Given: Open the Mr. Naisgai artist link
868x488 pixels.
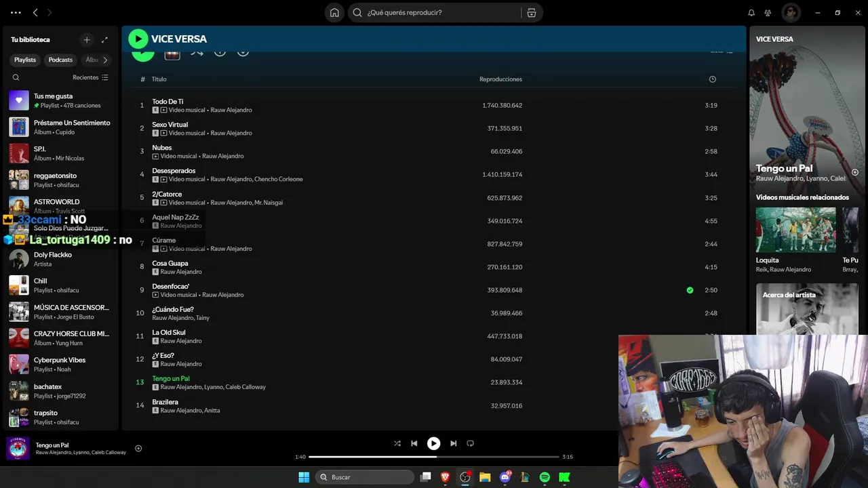Looking at the screenshot, I should 269,203.
